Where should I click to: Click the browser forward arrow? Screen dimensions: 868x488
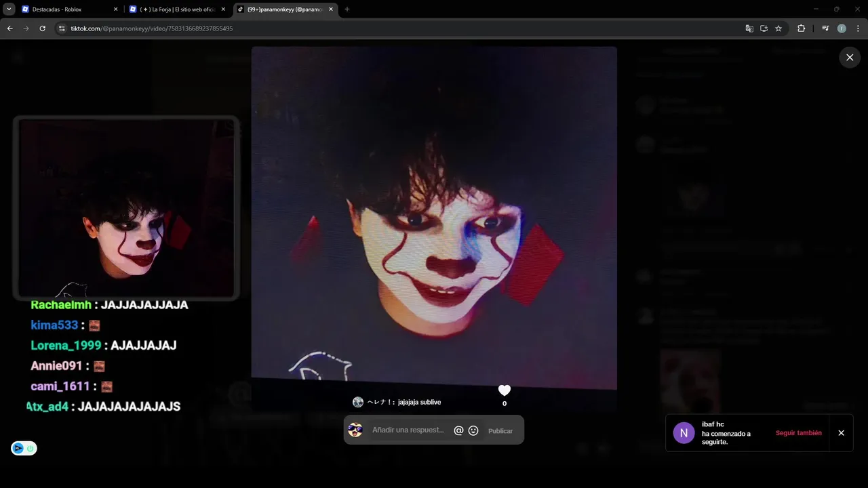point(26,28)
